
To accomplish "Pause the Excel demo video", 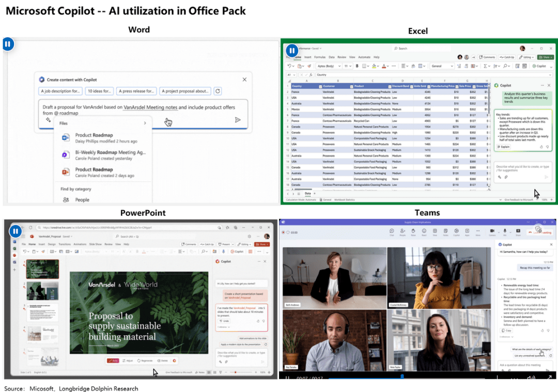I will (292, 51).
